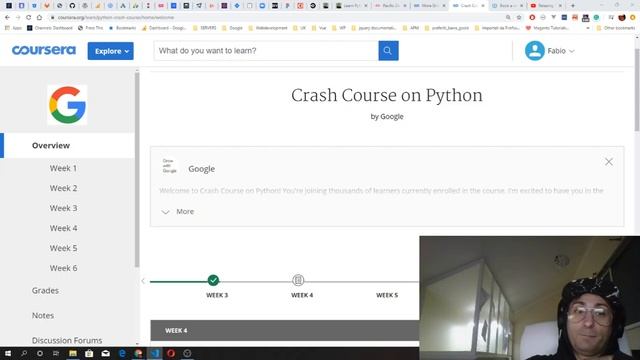Open the Vue bookmarks folder
Viewport: 640px width, 360px height.
click(x=319, y=28)
